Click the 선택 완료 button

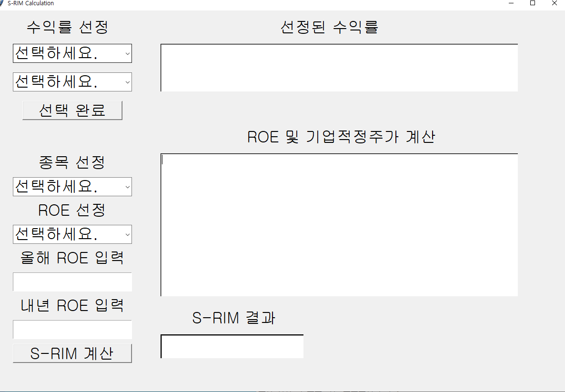pyautogui.click(x=72, y=110)
